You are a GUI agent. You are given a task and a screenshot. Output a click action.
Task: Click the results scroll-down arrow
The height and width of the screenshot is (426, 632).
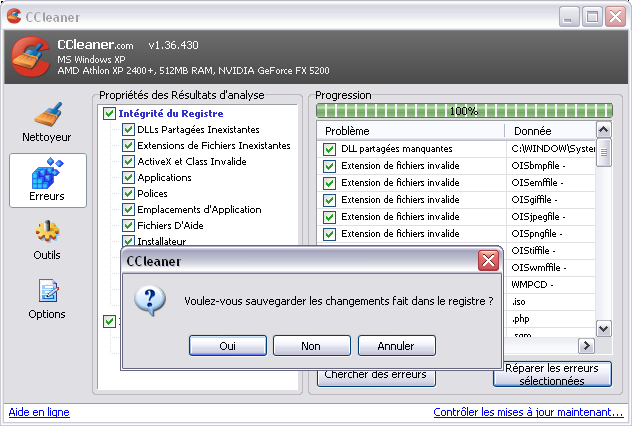pos(603,328)
